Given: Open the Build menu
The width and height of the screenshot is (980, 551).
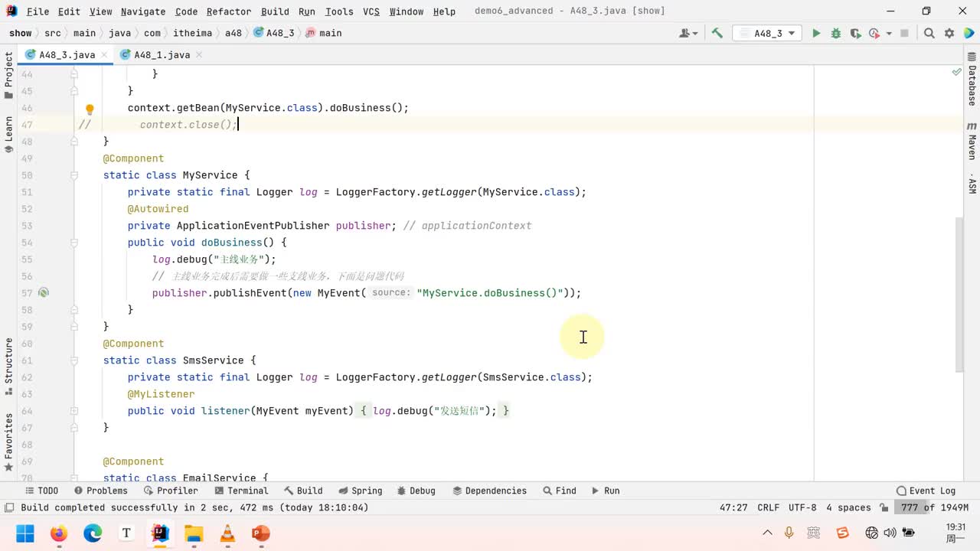Looking at the screenshot, I should (x=275, y=11).
